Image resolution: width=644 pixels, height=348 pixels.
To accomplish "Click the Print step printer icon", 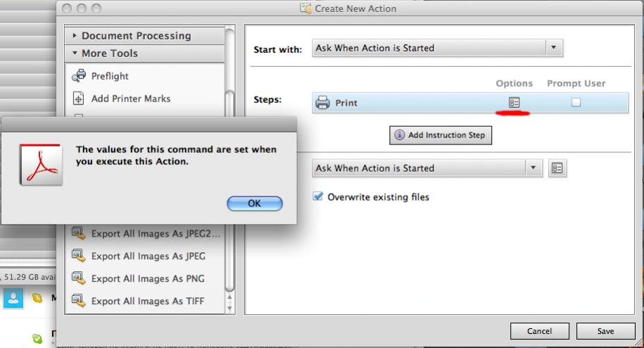I will (322, 102).
